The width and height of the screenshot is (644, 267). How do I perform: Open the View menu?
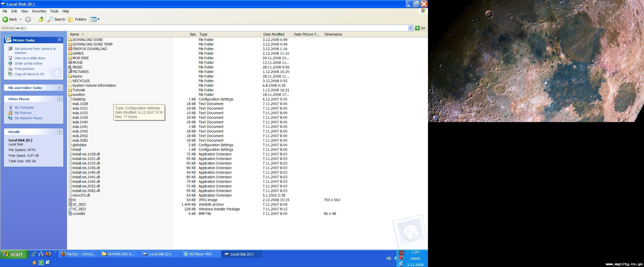click(24, 11)
